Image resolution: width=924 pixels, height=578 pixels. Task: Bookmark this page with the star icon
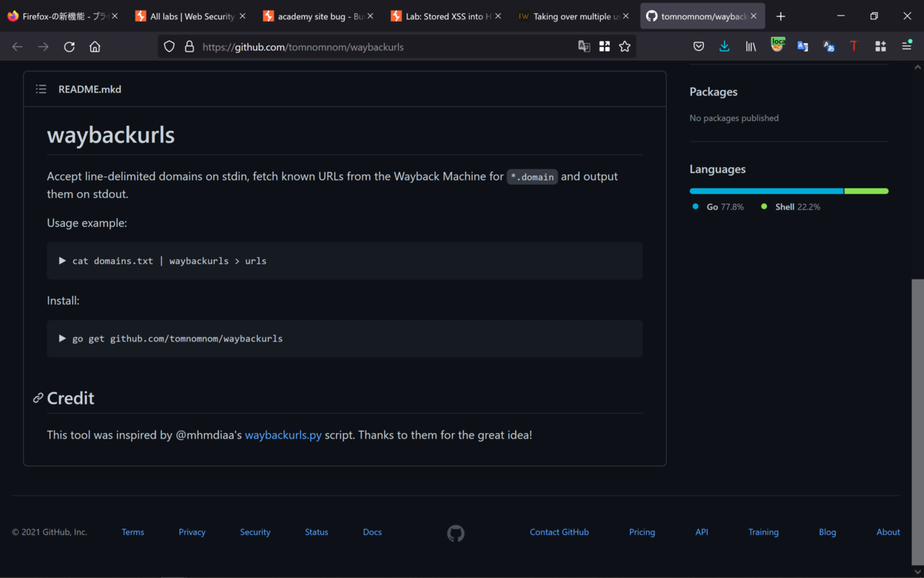[x=624, y=46]
